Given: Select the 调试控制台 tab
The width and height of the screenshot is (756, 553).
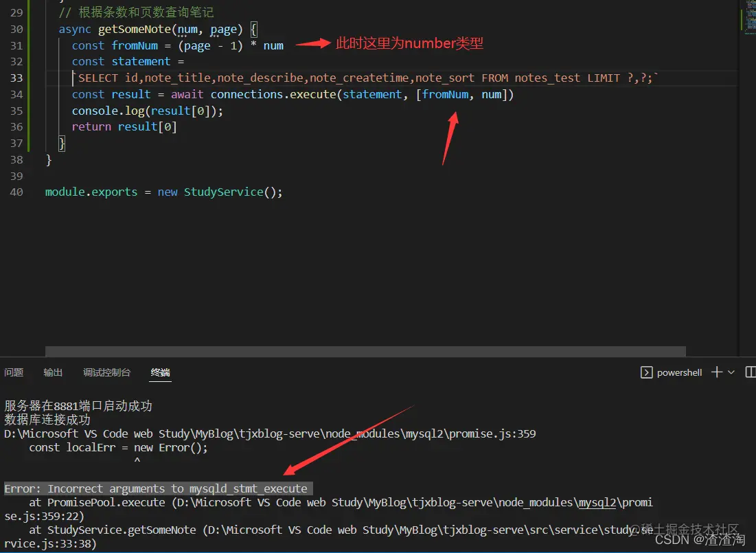Looking at the screenshot, I should coord(106,372).
